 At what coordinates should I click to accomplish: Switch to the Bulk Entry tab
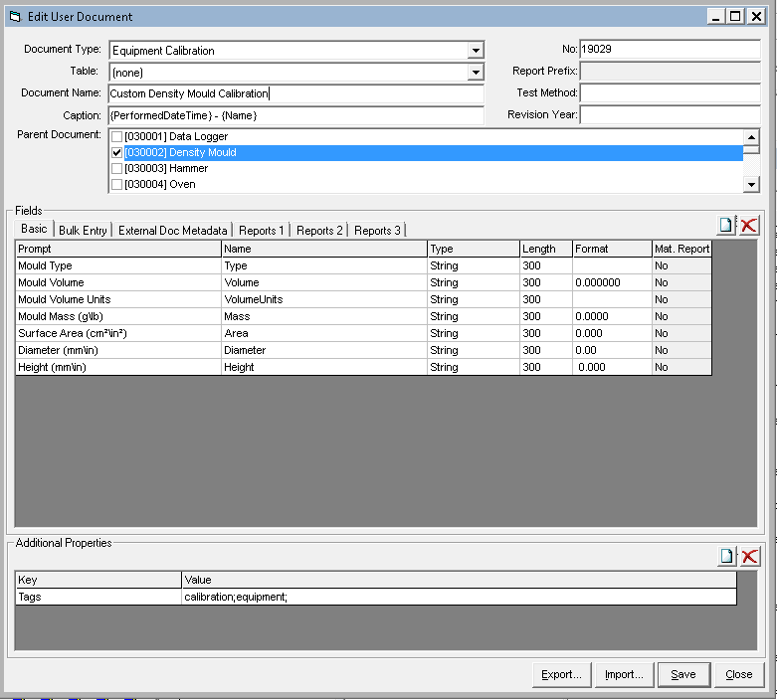coord(83,231)
